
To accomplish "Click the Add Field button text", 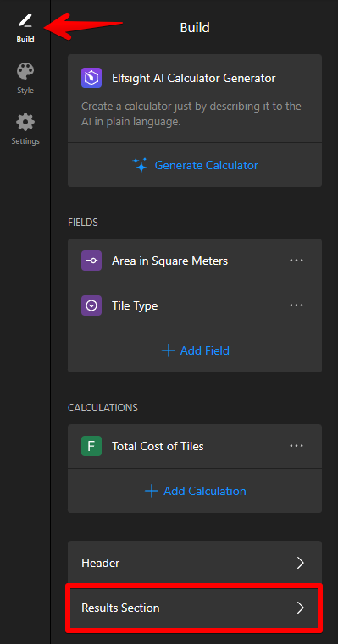I will click(x=205, y=350).
